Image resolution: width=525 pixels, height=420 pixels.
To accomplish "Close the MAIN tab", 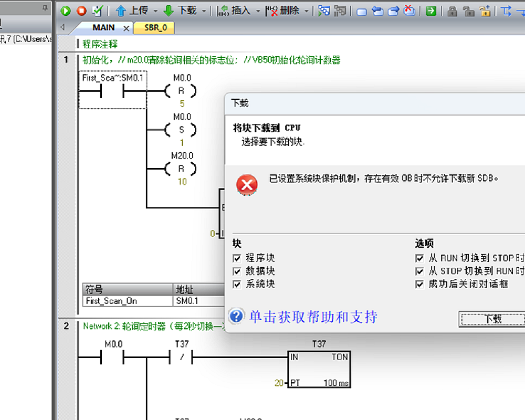I will click(126, 28).
